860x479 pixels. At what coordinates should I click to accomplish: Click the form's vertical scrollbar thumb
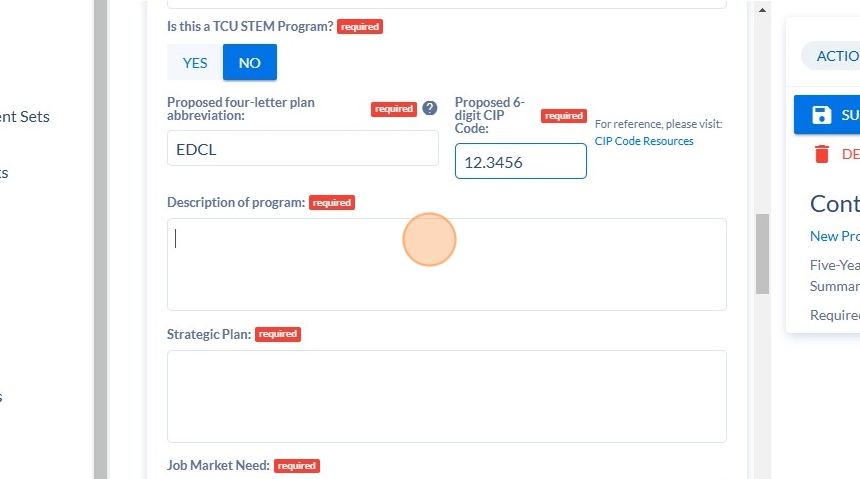coord(762,254)
